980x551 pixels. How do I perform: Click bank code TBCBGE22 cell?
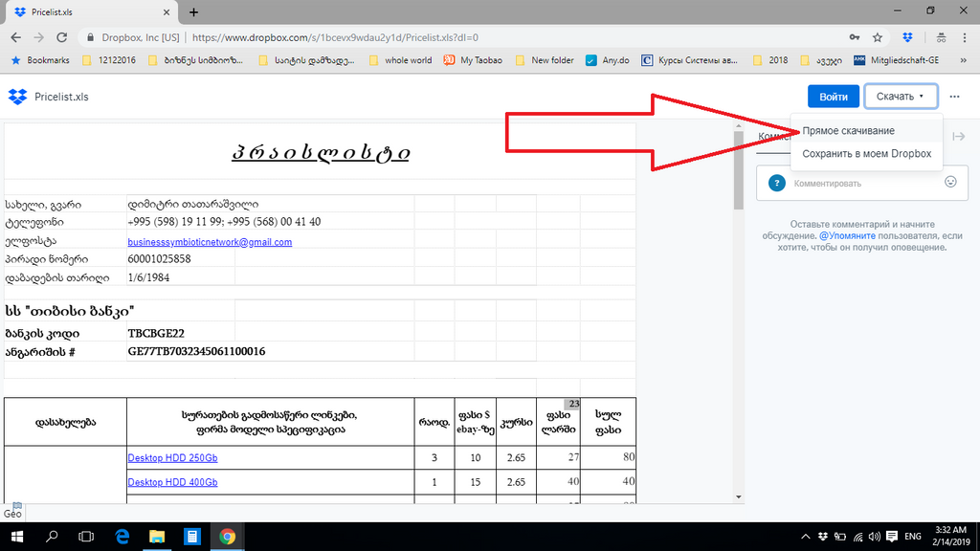156,333
